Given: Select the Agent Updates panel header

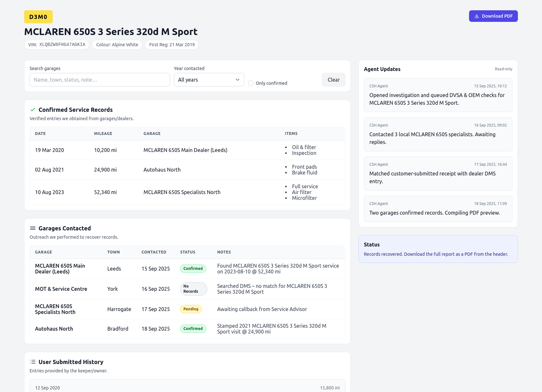Looking at the screenshot, I should (x=382, y=69).
